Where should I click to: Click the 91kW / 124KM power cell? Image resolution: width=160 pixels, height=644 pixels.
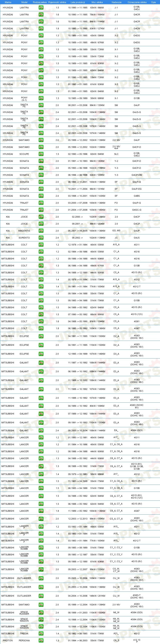pos(97,322)
